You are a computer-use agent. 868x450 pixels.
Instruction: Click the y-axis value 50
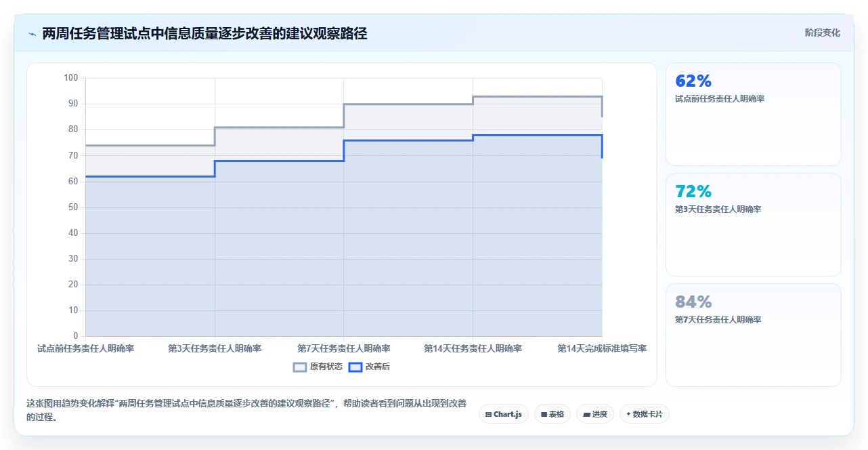(74, 207)
